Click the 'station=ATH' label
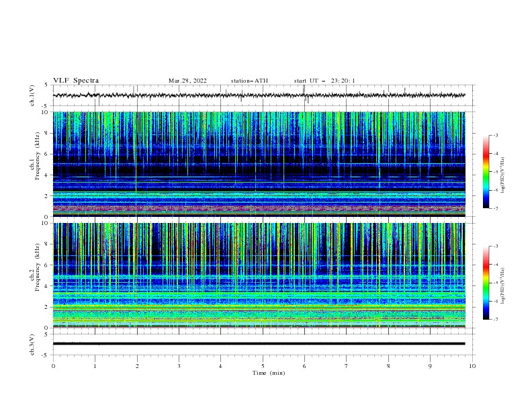Image resolution: width=532 pixels, height=411 pixels. [x=249, y=81]
